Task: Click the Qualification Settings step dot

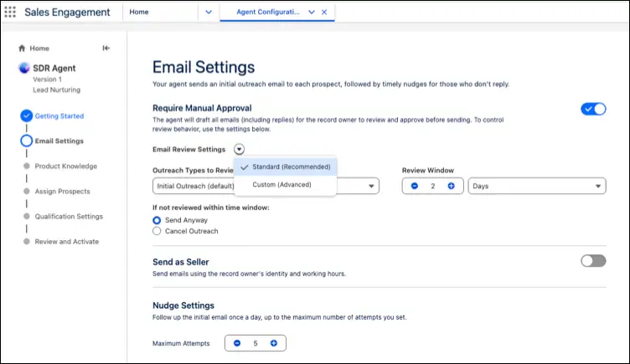Action: coord(27,217)
